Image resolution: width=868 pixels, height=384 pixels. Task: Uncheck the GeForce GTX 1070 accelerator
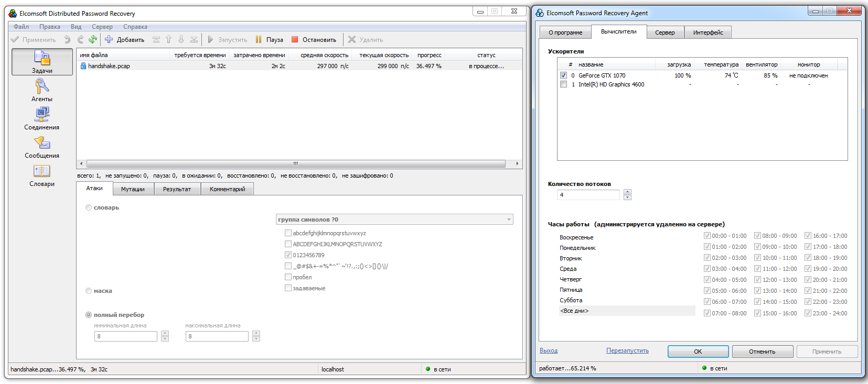563,75
